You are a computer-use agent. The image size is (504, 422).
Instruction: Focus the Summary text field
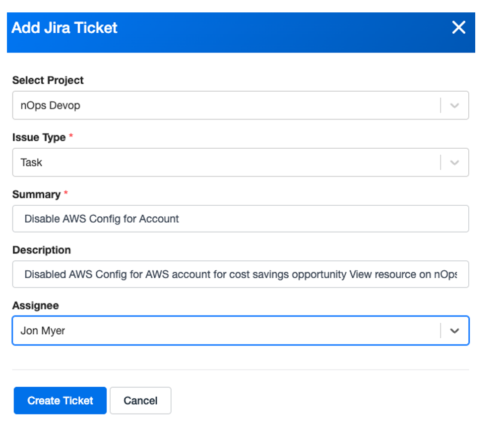tap(241, 219)
